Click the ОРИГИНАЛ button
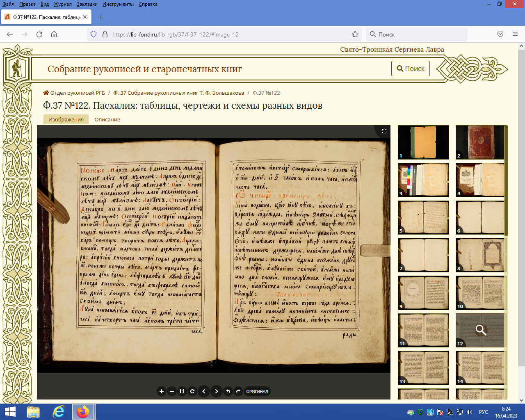Viewport: 525px width, 420px height. [257, 391]
